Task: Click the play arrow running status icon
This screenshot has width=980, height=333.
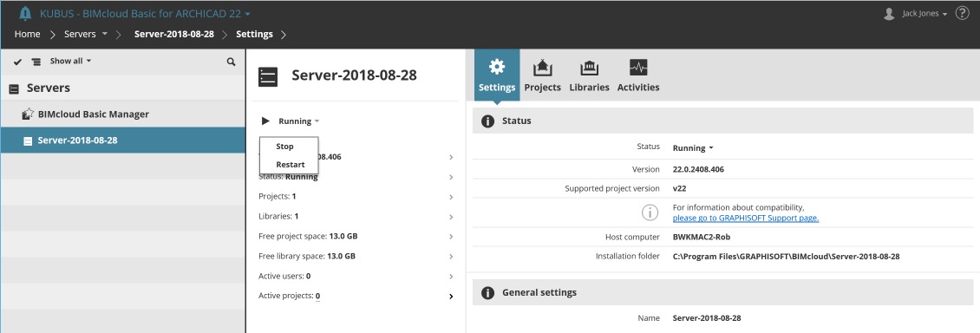Action: point(265,121)
